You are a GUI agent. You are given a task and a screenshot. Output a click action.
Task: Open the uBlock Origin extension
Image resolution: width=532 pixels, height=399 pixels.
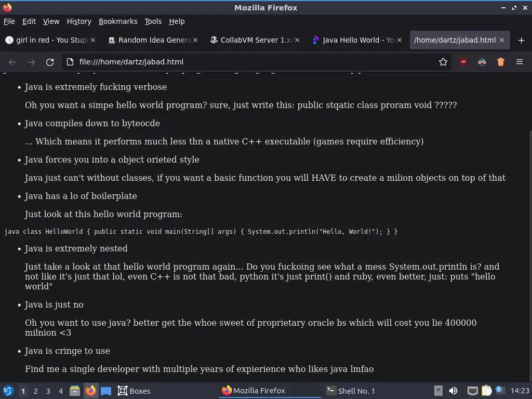coord(463,62)
